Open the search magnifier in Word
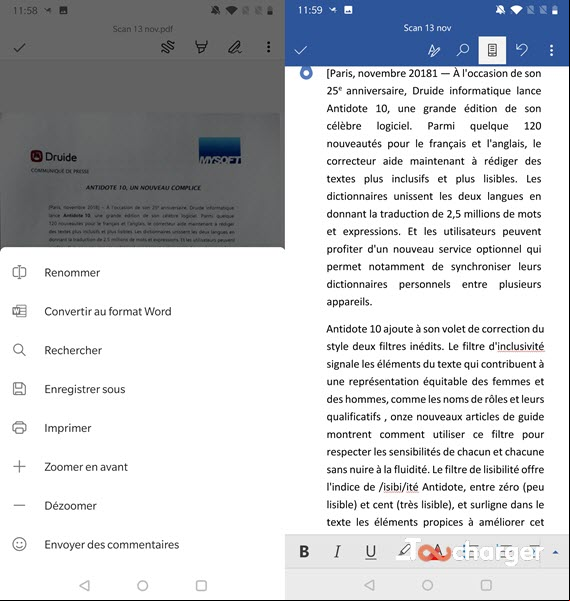This screenshot has height=601, width=570. click(463, 50)
